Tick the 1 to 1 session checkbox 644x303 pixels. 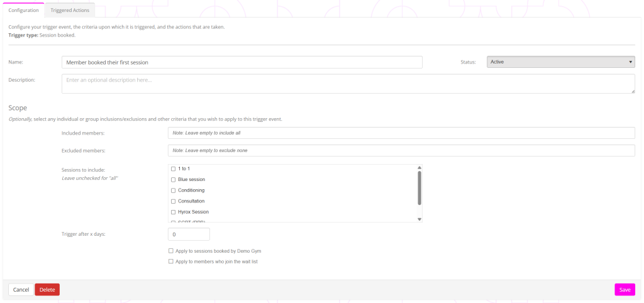pyautogui.click(x=174, y=169)
